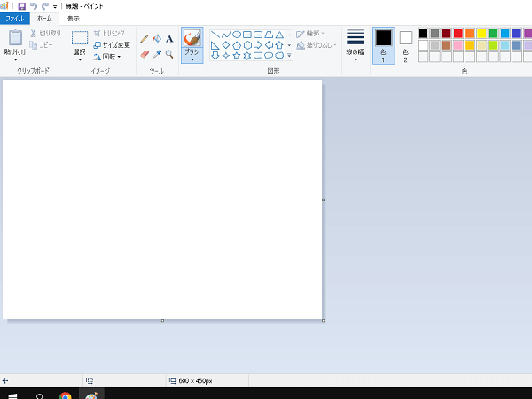Pick the green color swatch
The width and height of the screenshot is (532, 399).
click(493, 34)
